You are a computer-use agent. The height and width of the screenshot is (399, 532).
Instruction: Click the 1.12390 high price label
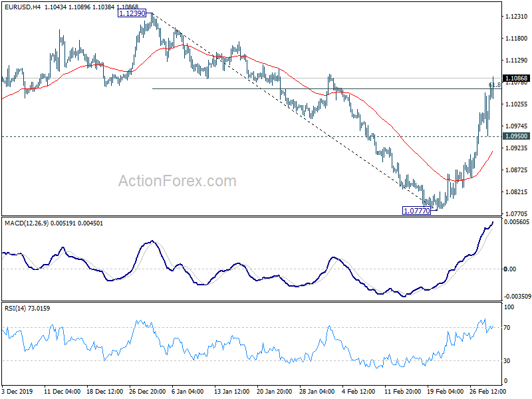tap(132, 13)
